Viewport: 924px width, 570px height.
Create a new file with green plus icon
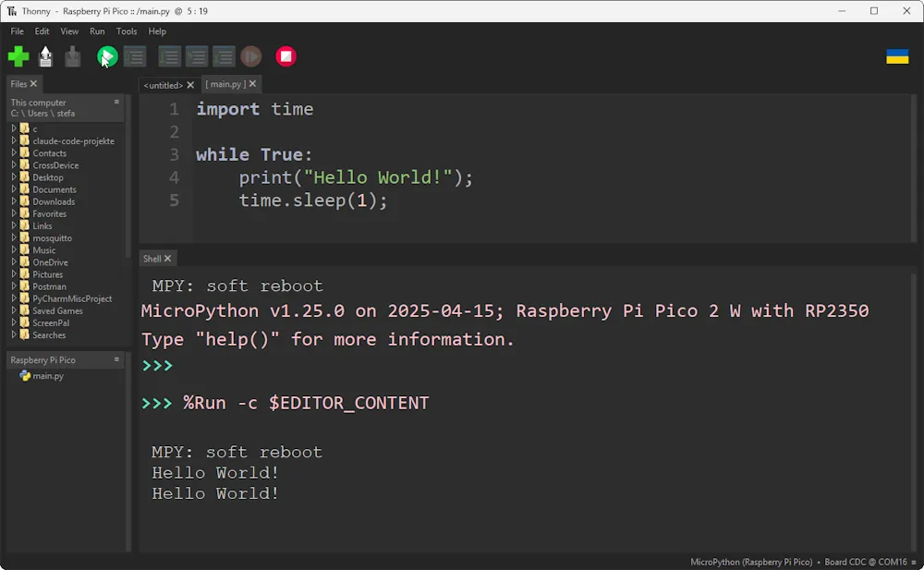(x=18, y=56)
